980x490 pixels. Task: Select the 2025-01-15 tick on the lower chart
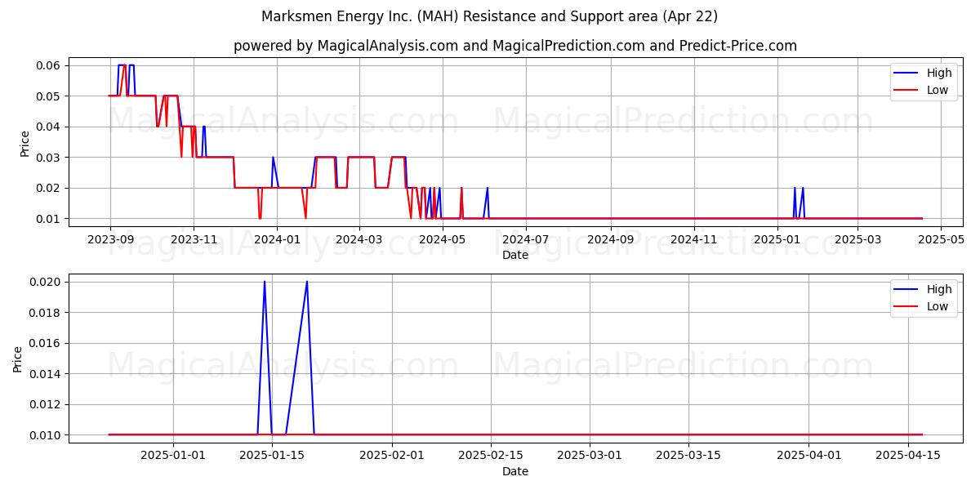pyautogui.click(x=272, y=457)
